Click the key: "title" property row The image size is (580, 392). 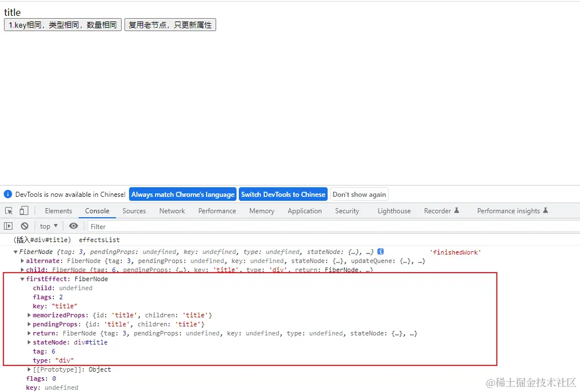[55, 306]
